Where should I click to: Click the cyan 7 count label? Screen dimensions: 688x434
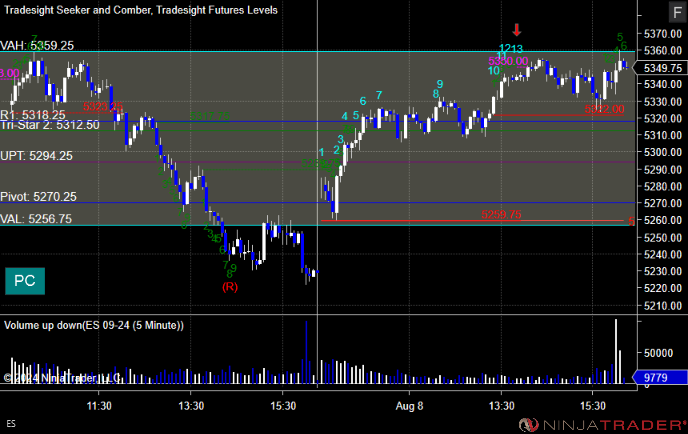[x=379, y=95]
